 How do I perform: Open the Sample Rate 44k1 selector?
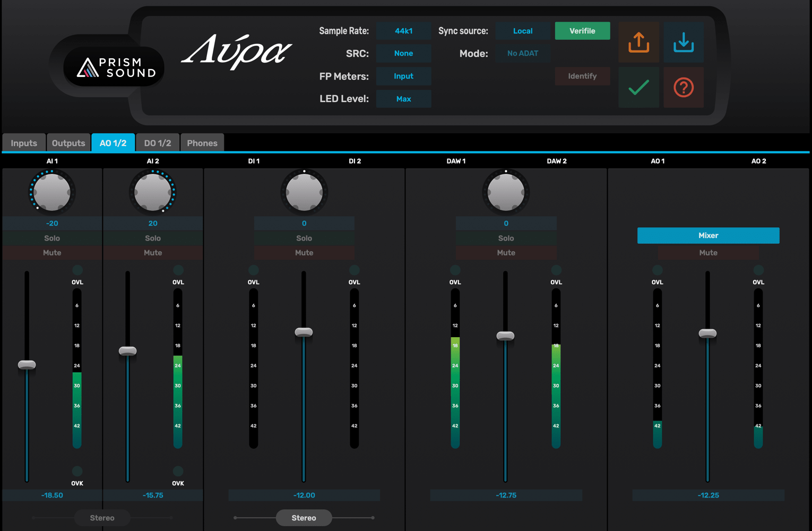point(403,31)
